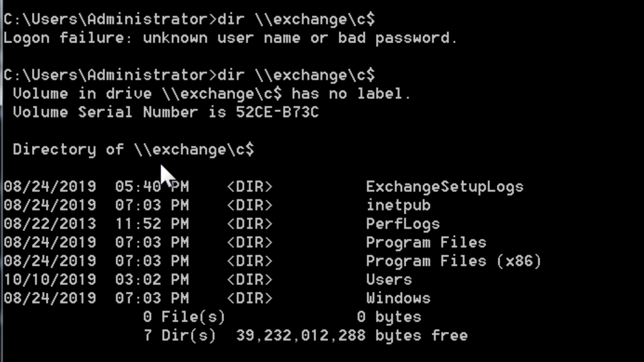Click the Windows directory name
Image resolution: width=644 pixels, height=362 pixels.
(x=398, y=298)
